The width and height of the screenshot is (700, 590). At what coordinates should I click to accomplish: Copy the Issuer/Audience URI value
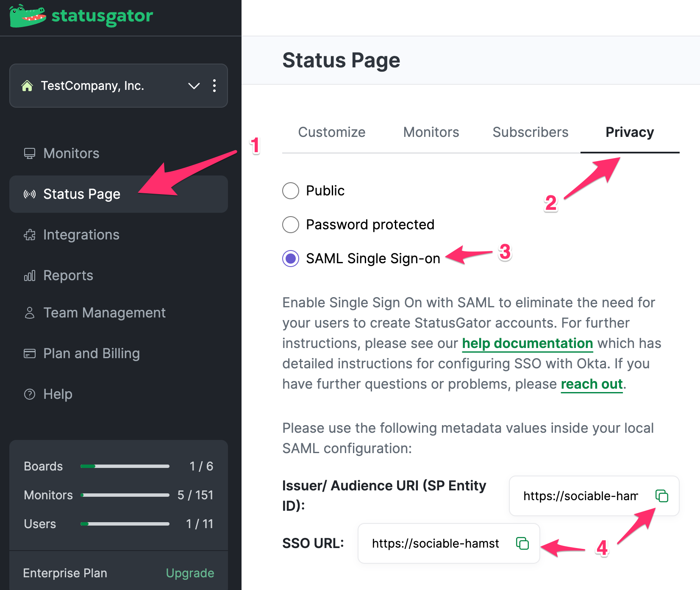click(661, 496)
